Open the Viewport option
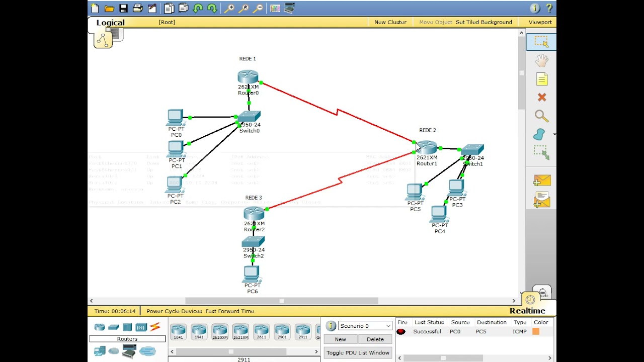The width and height of the screenshot is (644, 362). [x=540, y=22]
